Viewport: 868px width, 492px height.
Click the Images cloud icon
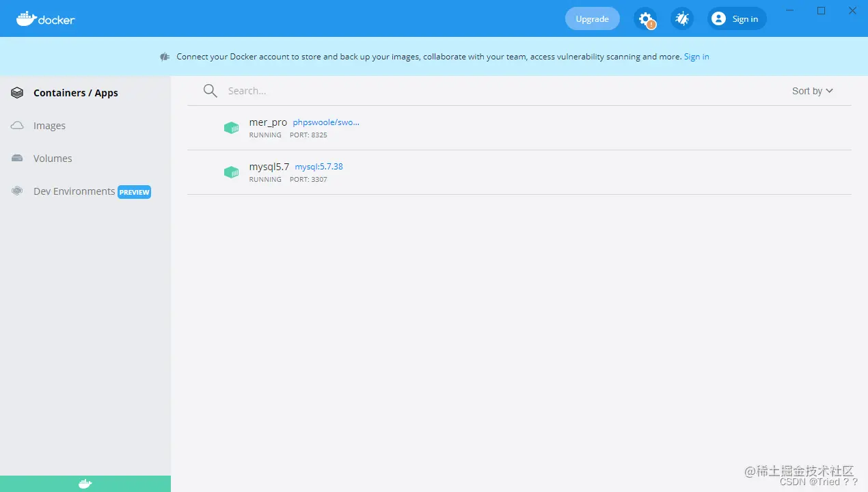[17, 126]
